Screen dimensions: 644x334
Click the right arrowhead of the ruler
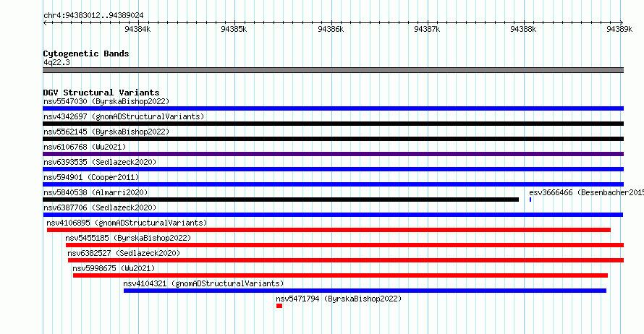pos(622,23)
